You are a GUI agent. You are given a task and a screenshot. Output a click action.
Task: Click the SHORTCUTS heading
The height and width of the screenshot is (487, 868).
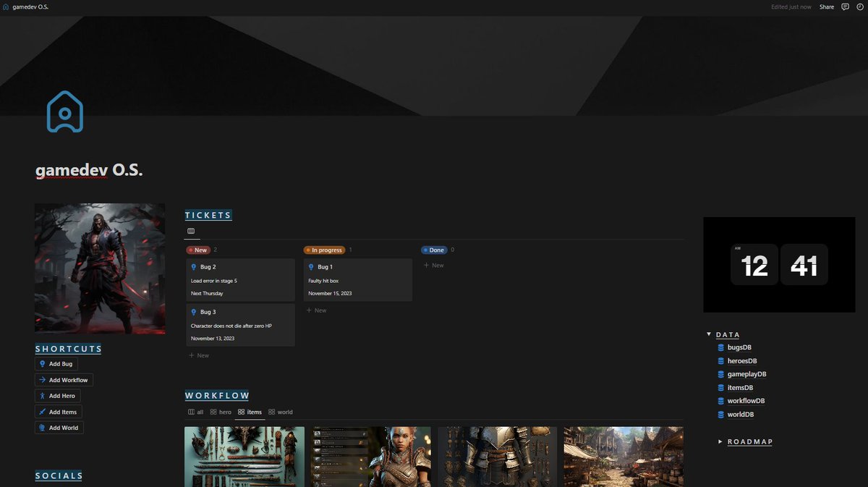coord(69,349)
